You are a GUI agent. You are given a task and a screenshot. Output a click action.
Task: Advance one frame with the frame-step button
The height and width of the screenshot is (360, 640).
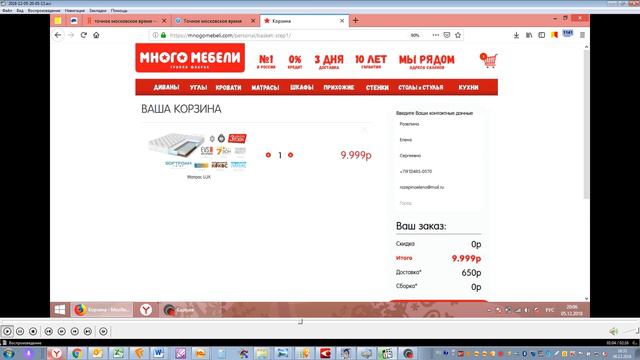tap(103, 331)
